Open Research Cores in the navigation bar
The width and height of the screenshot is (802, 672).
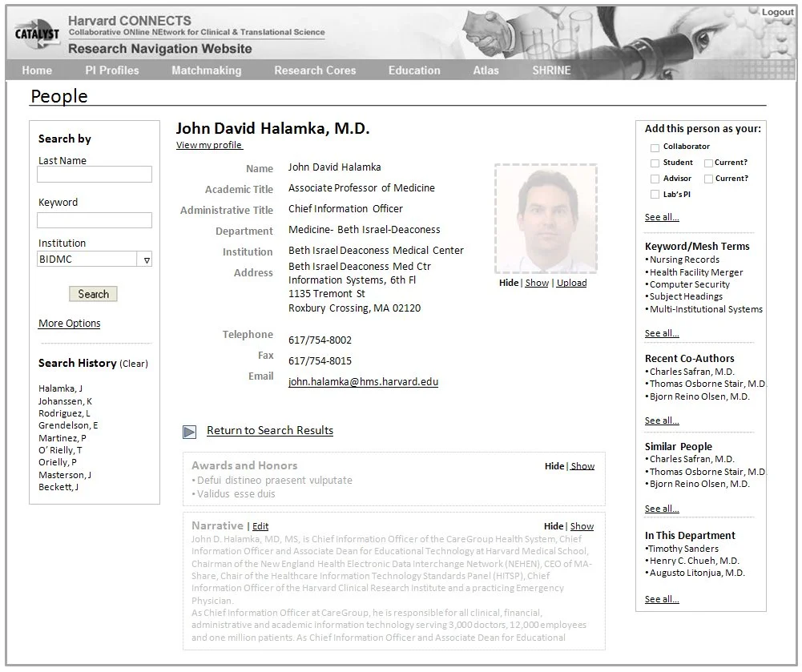pyautogui.click(x=315, y=70)
